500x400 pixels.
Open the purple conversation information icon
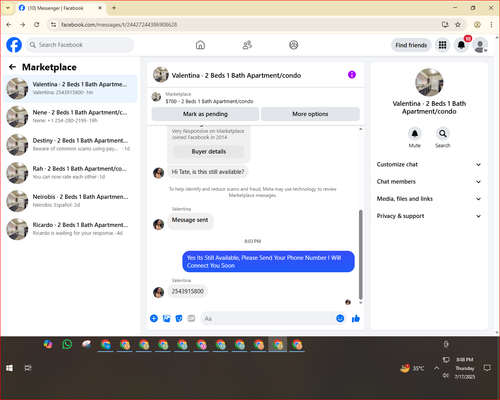point(352,75)
